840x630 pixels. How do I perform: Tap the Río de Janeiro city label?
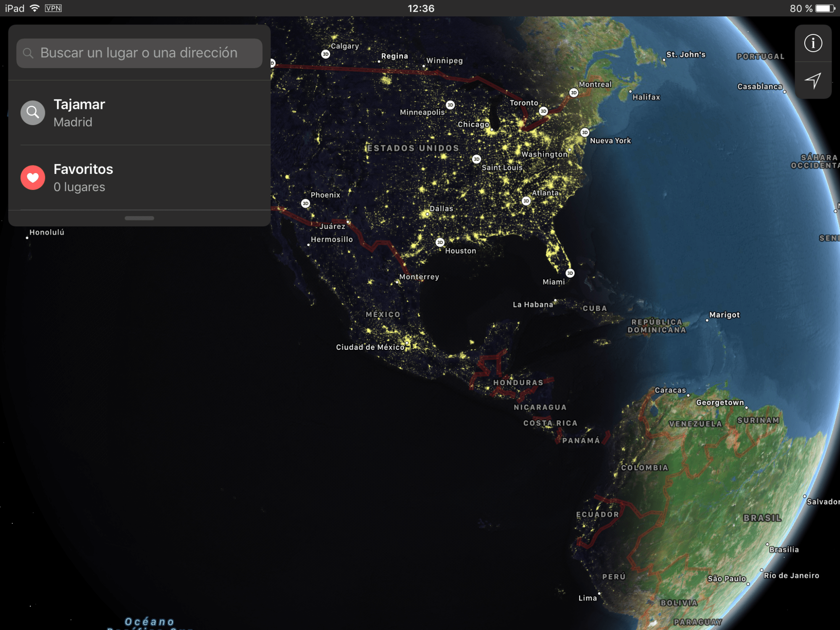coord(791,575)
